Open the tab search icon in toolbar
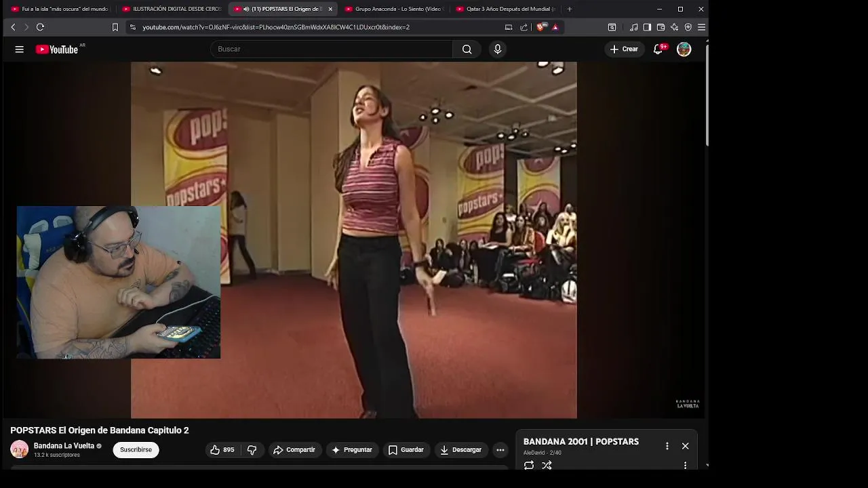Image resolution: width=868 pixels, height=488 pixels. (x=612, y=27)
